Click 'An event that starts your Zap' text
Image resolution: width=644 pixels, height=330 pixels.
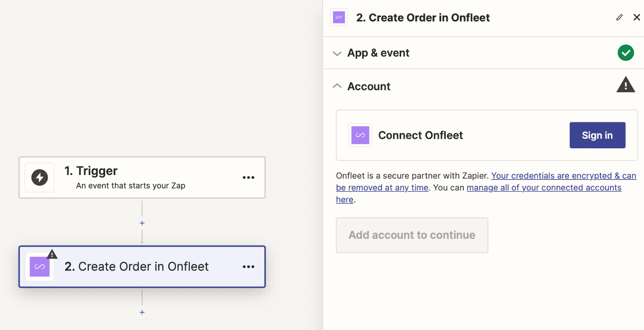coord(131,185)
